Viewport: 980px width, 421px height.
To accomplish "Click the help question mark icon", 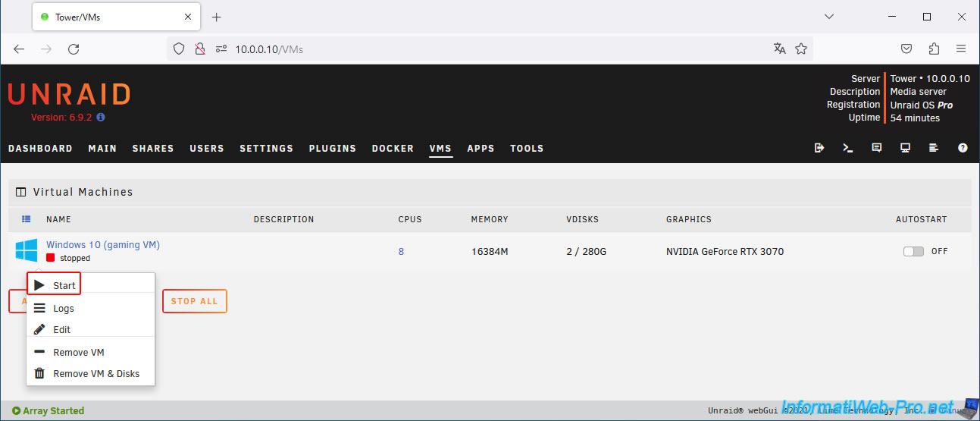I will click(963, 148).
